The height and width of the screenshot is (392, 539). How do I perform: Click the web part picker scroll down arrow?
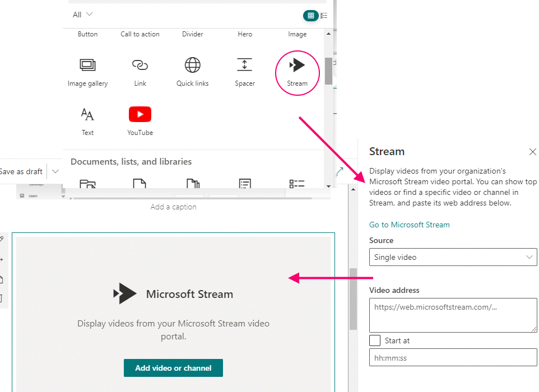pos(328,186)
